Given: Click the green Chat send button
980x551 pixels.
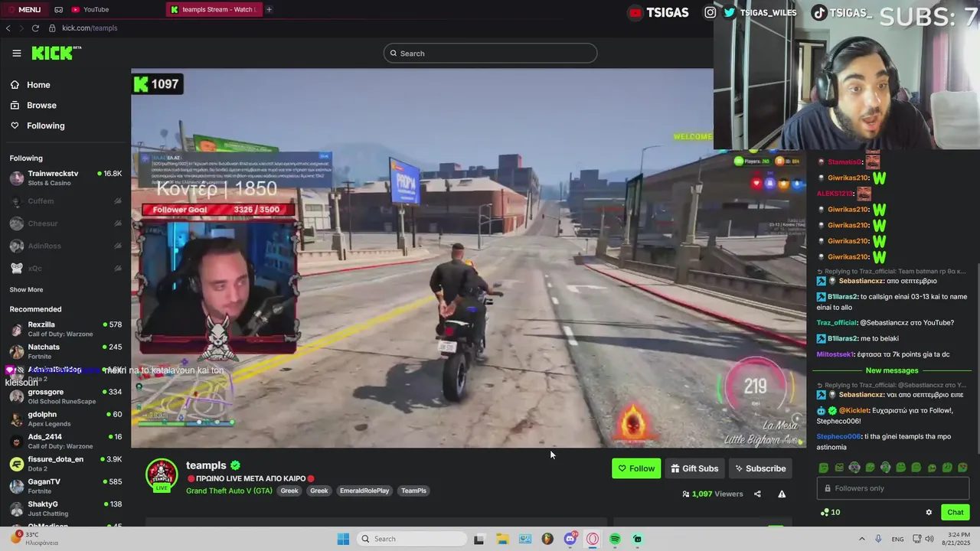Looking at the screenshot, I should [955, 513].
